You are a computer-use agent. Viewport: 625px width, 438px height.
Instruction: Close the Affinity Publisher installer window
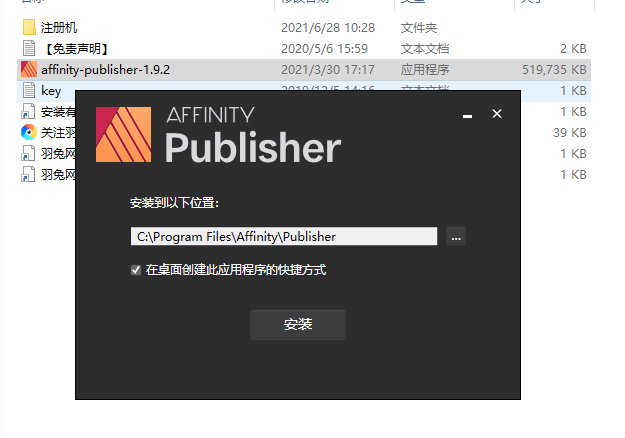(x=497, y=114)
